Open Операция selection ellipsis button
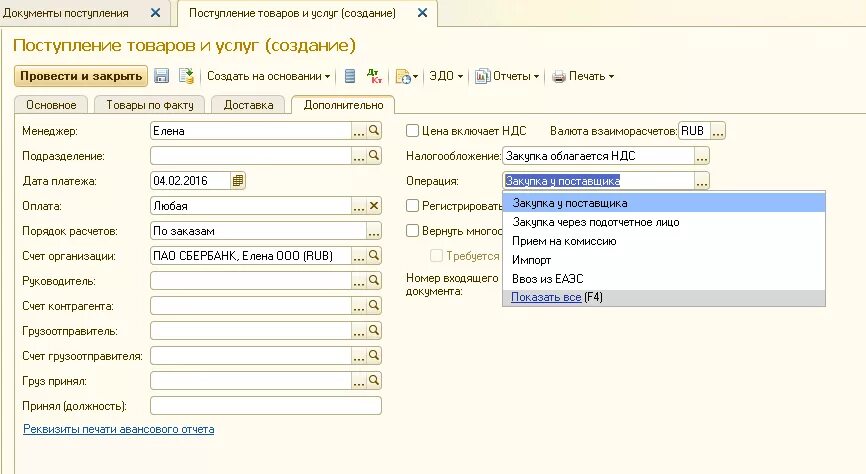Screen dimensions: 866x474 pos(702,181)
